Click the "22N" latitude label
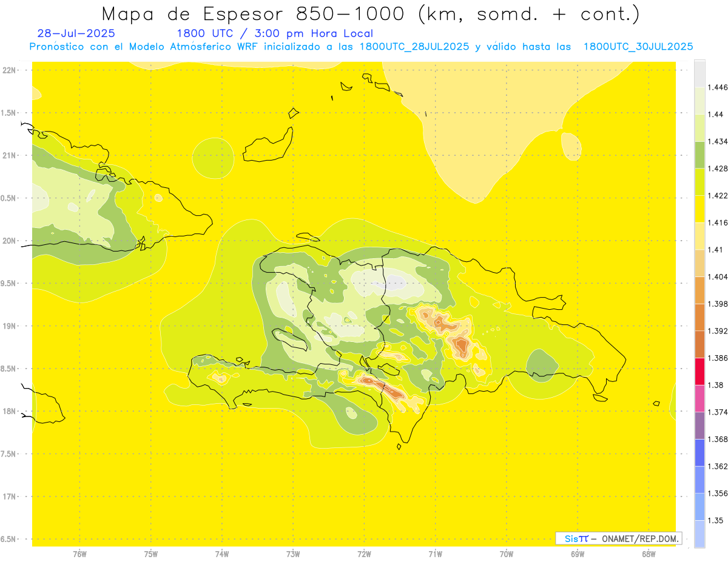 (x=9, y=70)
